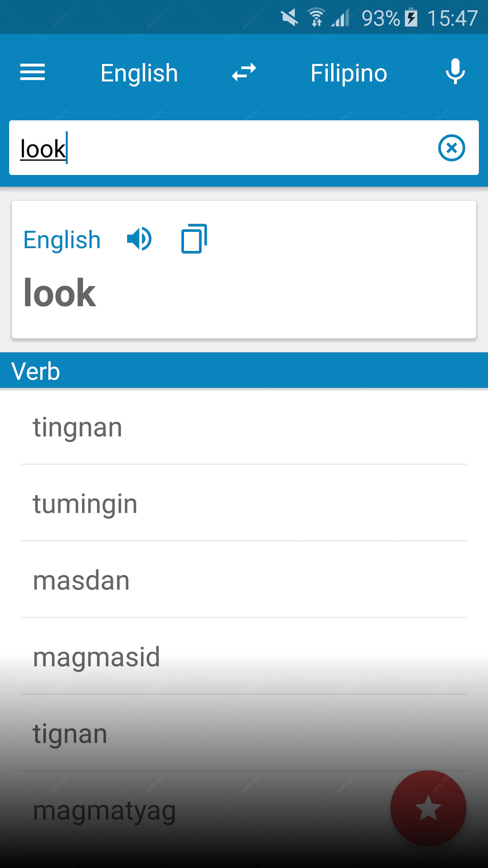This screenshot has height=868, width=488.
Task: Select Filipino as target language
Action: [x=349, y=73]
